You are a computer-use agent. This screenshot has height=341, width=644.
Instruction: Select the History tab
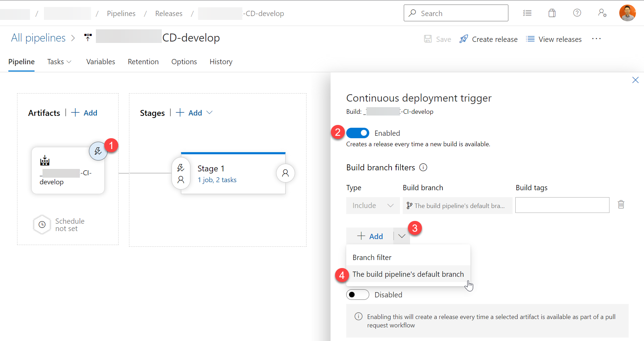click(221, 62)
